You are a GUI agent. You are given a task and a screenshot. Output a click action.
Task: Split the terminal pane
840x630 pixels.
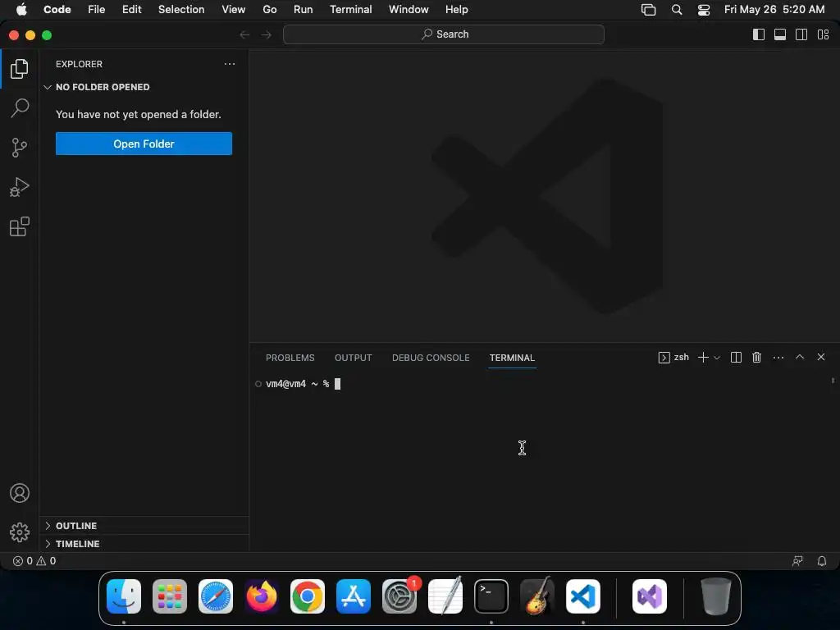click(736, 358)
